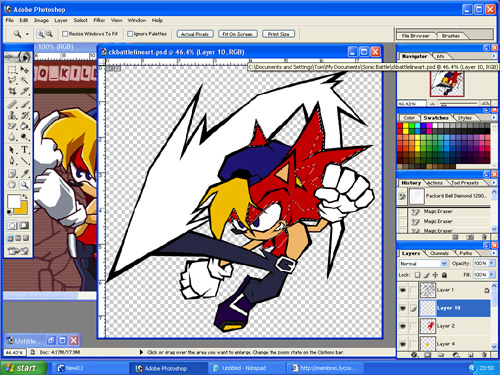Enable Ignore Palettes checkbox
The image size is (500, 375).
[x=130, y=34]
